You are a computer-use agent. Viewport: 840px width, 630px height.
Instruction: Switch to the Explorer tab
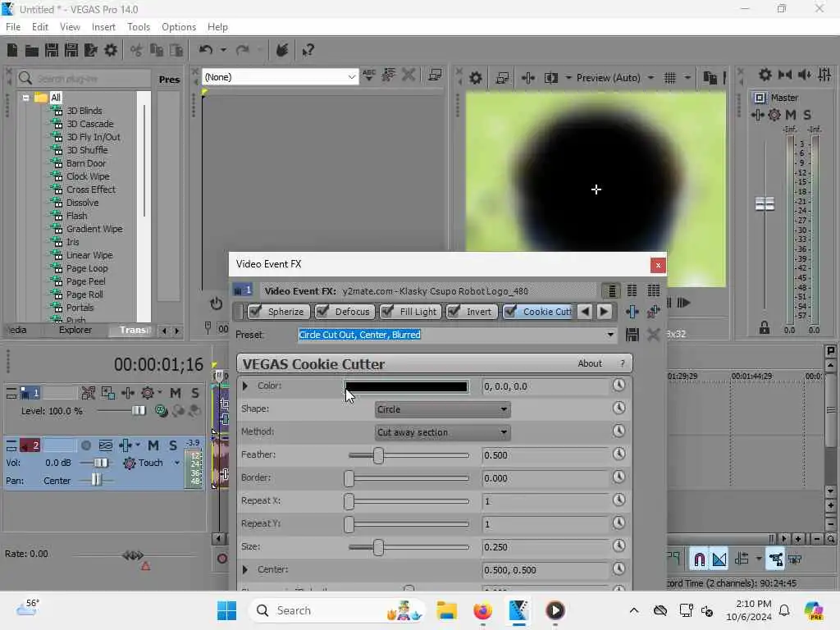pyautogui.click(x=75, y=330)
